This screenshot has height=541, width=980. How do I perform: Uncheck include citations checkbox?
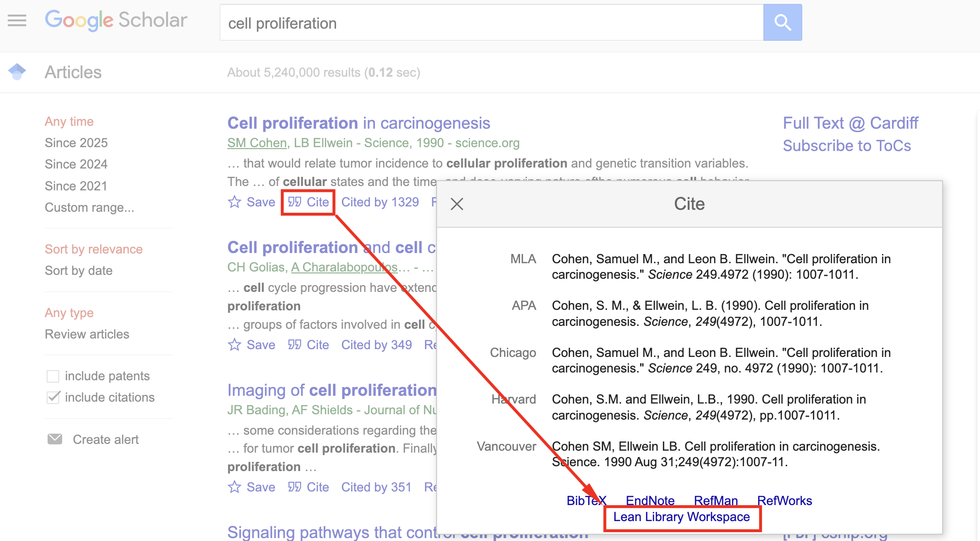tap(53, 397)
